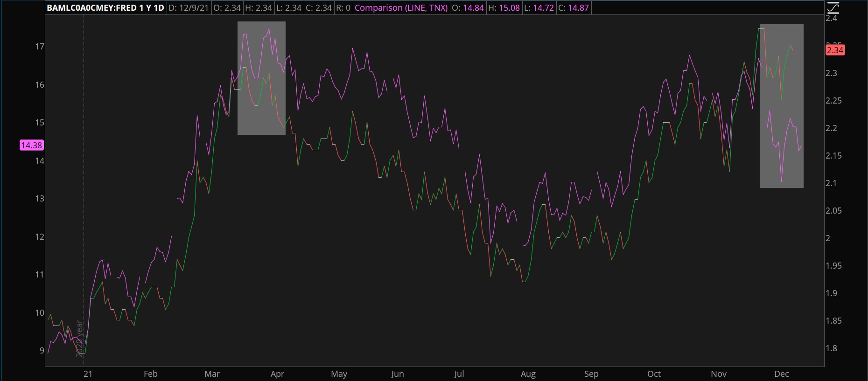Screen dimensions: 868x381
Task: Click the 12 tick on left axis
Action: coord(40,236)
